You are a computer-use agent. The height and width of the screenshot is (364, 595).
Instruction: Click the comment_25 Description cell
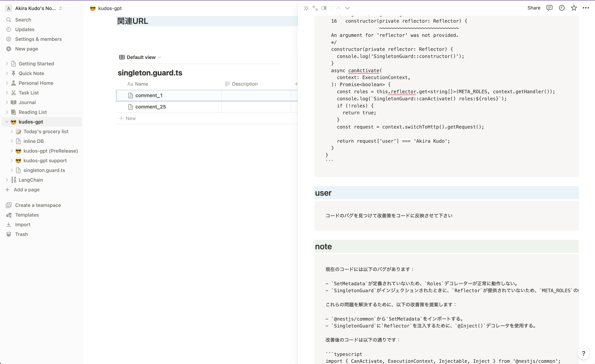tap(256, 107)
